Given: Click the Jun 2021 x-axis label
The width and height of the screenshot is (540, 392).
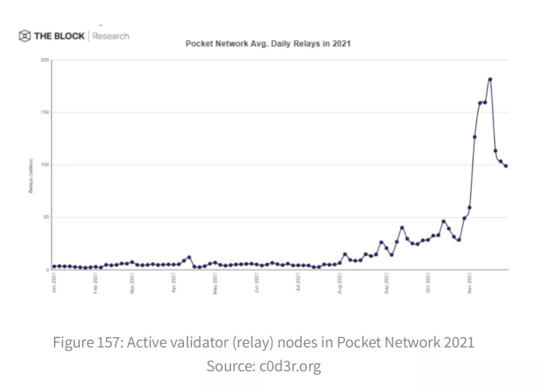Looking at the screenshot, I should [257, 282].
